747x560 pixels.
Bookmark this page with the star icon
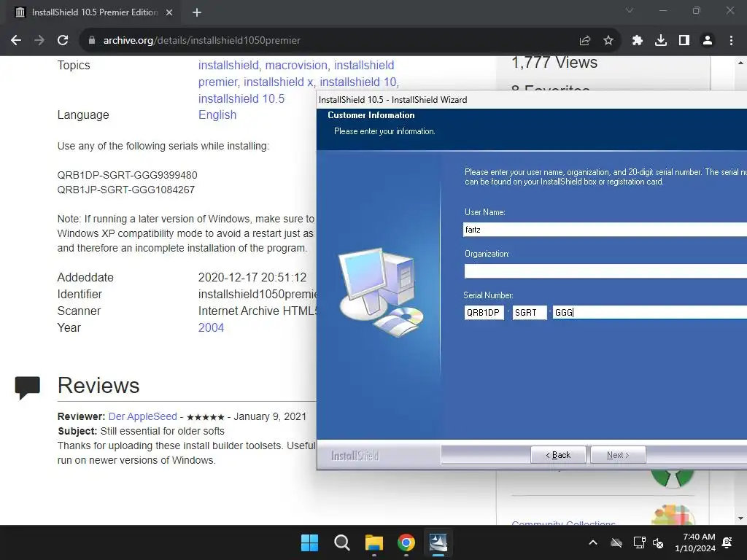(608, 41)
